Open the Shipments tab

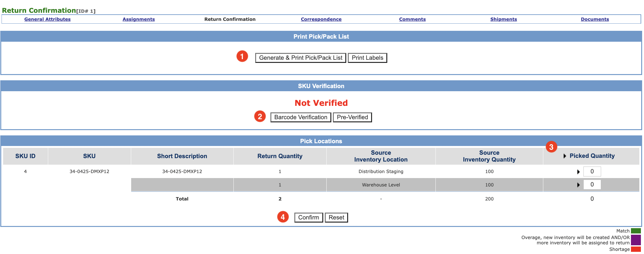504,19
